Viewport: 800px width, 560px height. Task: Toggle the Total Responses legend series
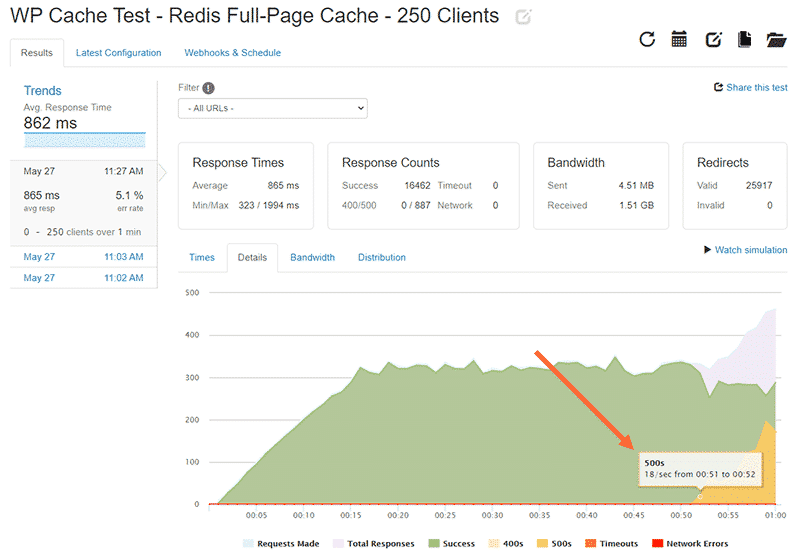pyautogui.click(x=373, y=543)
